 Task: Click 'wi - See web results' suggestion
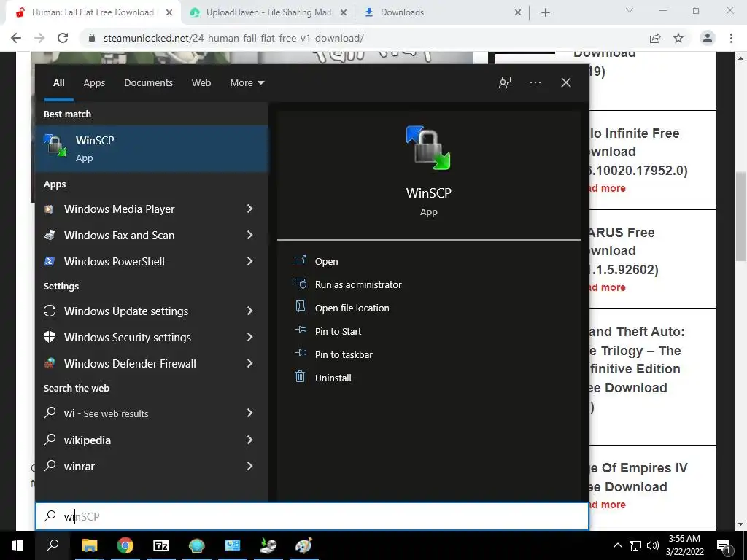[152, 413]
